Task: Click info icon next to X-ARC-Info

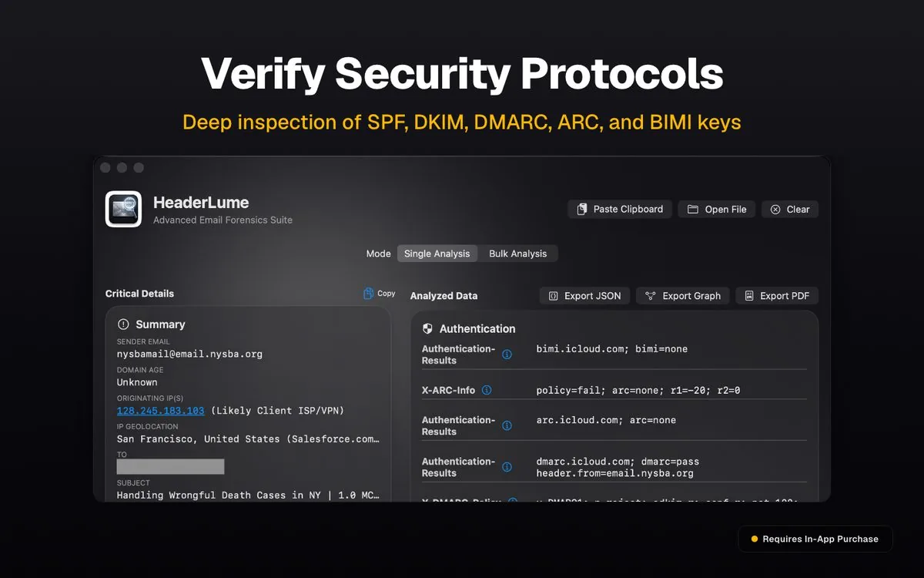Action: point(487,390)
